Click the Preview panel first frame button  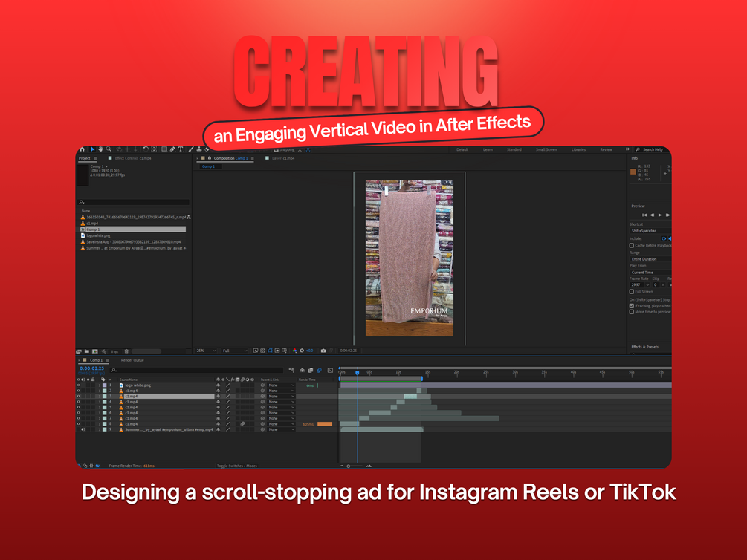point(644,215)
